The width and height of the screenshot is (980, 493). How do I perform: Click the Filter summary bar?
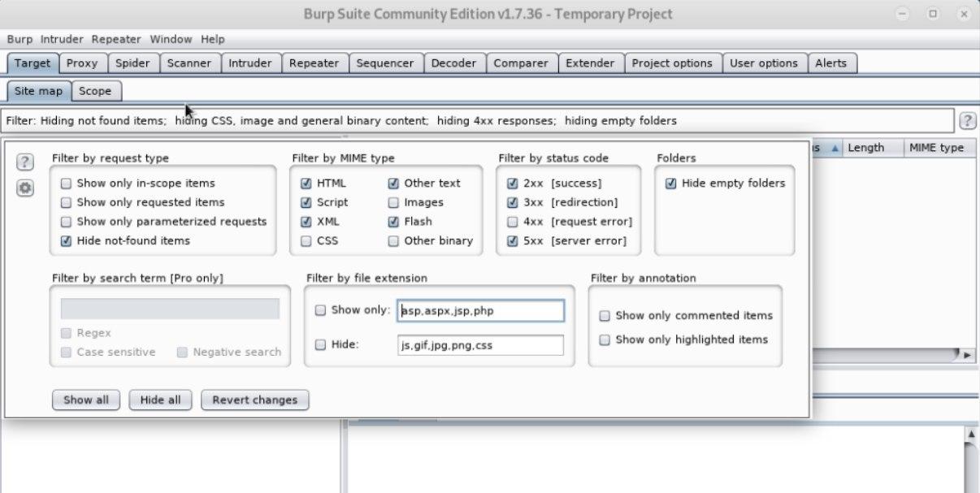click(478, 121)
